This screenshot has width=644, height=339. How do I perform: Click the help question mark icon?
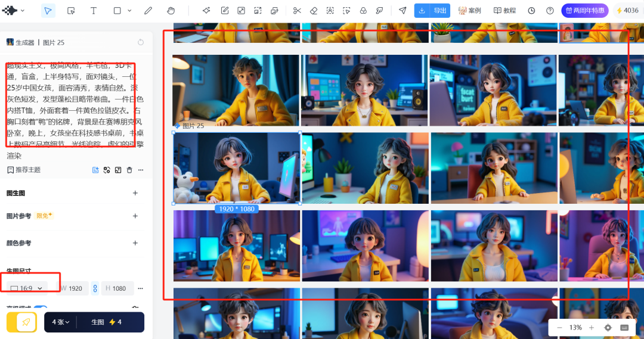[550, 11]
